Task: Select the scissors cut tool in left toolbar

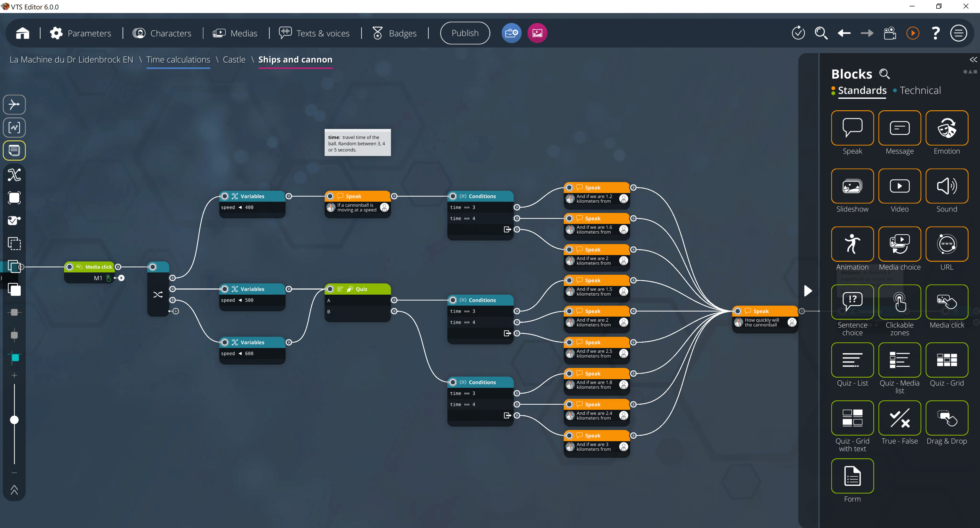Action: coord(14,175)
